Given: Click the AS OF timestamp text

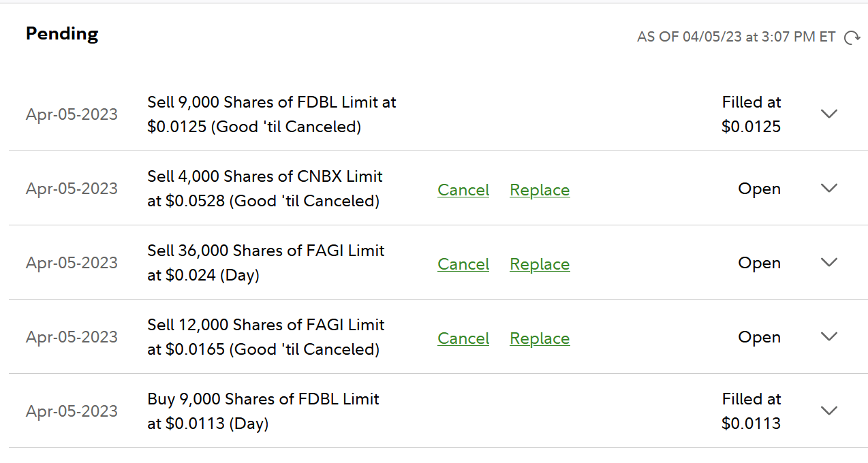Looking at the screenshot, I should coord(736,37).
